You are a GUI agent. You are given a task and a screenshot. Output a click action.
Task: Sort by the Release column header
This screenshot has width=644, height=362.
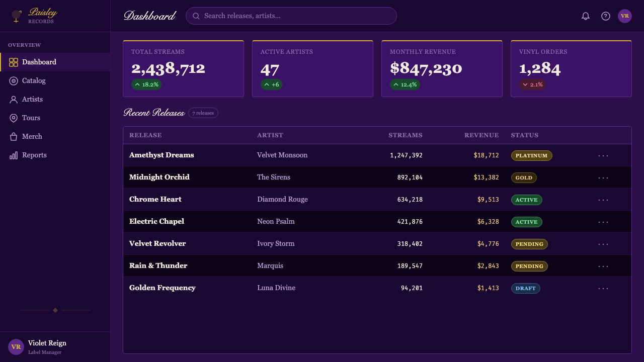(145, 135)
